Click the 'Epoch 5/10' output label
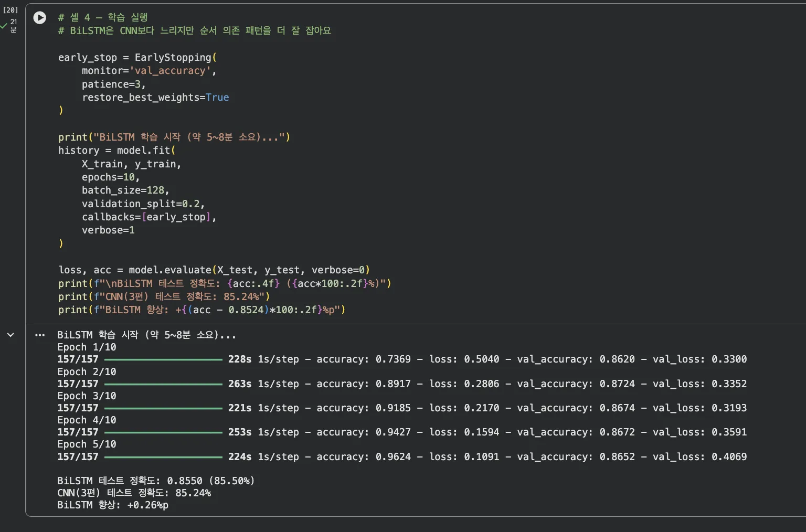806x532 pixels. (x=87, y=444)
